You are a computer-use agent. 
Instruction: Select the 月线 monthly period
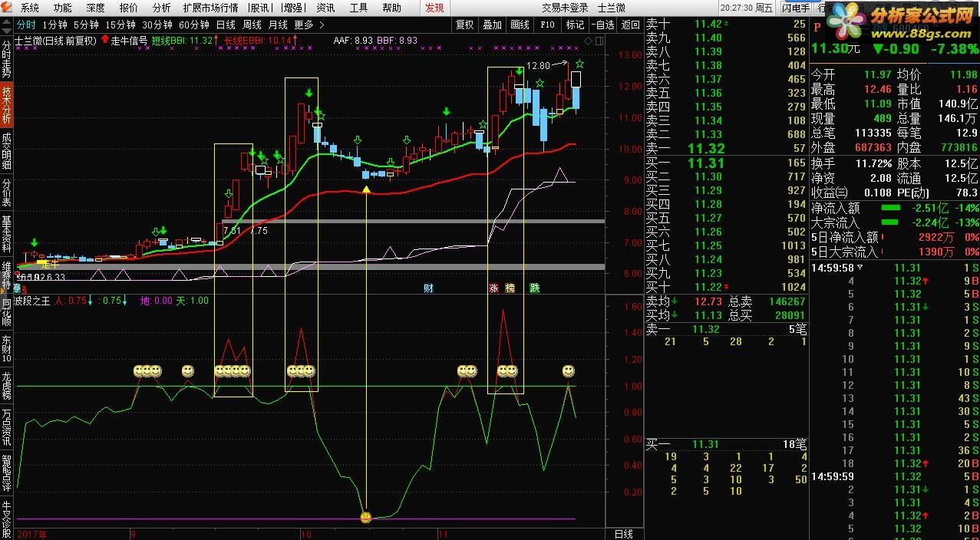click(x=278, y=25)
